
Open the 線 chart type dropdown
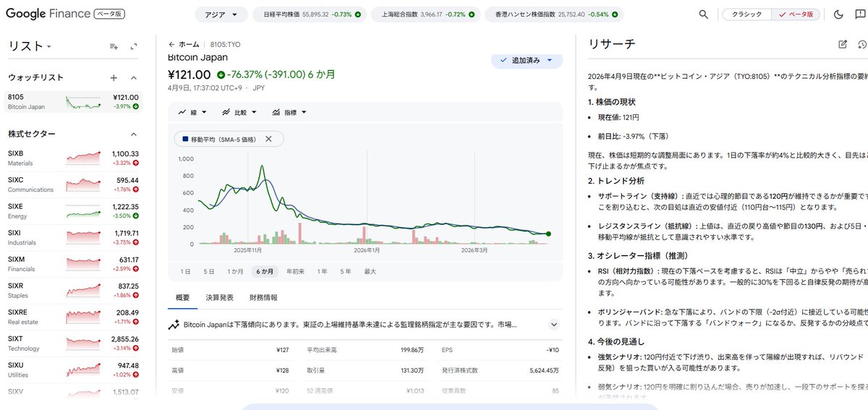point(192,113)
